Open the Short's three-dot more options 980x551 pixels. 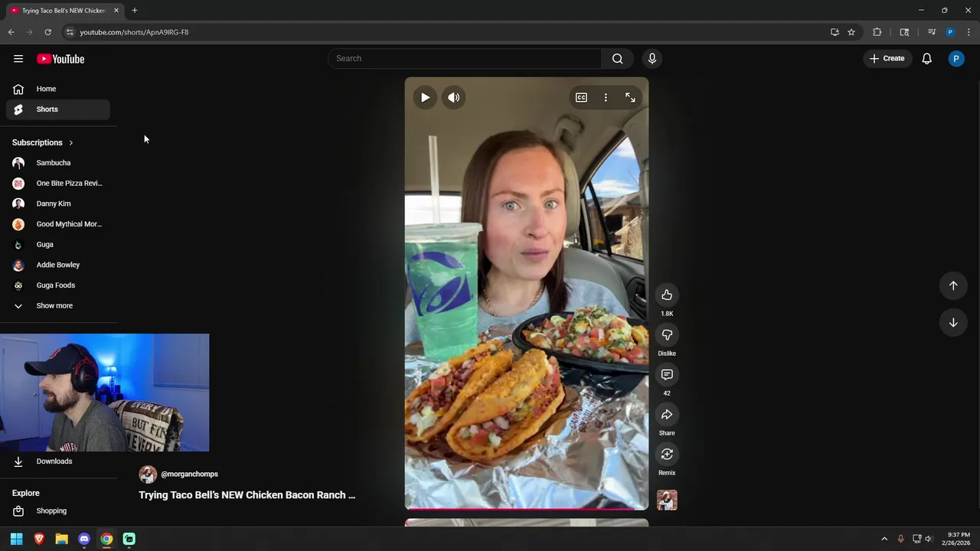606,97
